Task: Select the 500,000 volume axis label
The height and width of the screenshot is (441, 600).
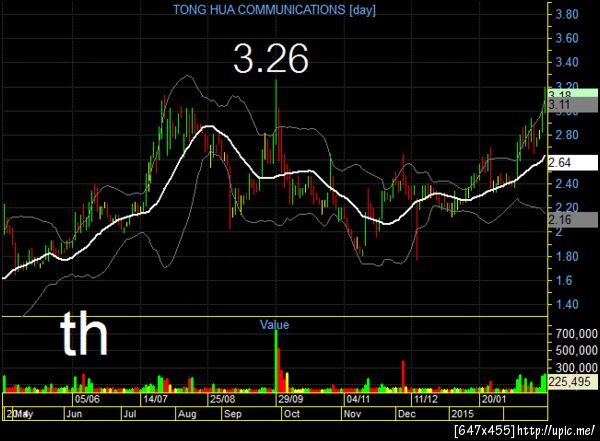Action: pos(577,351)
